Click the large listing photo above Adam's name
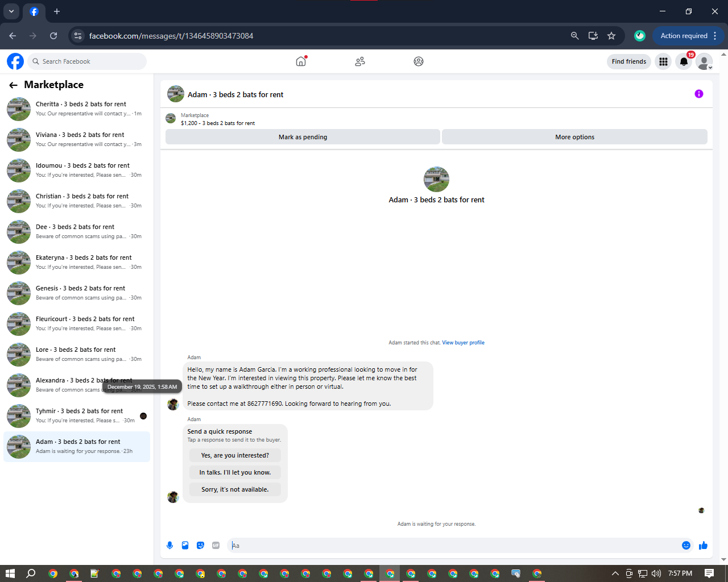Image resolution: width=728 pixels, height=582 pixels. pyautogui.click(x=436, y=180)
